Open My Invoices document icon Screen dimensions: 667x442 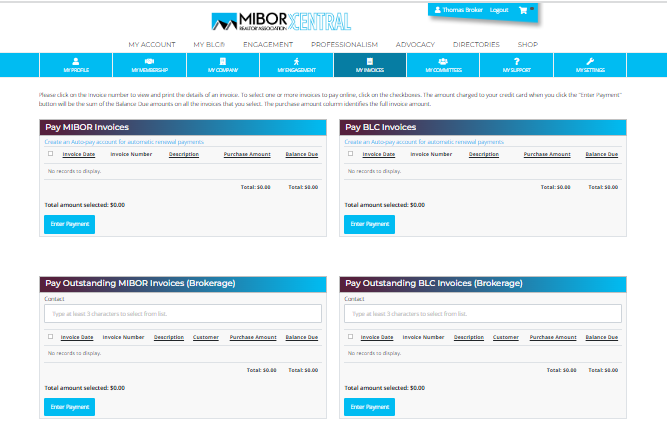click(370, 61)
